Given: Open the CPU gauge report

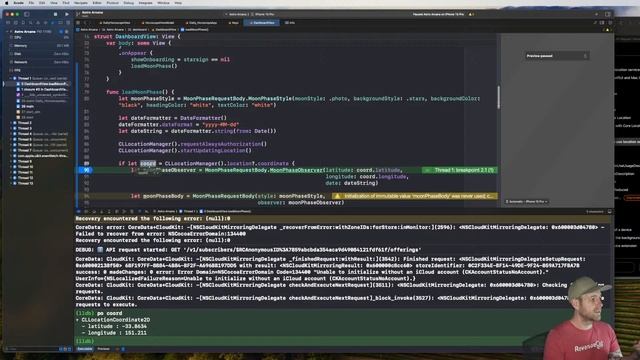Looking at the screenshot, I should 39,38.
